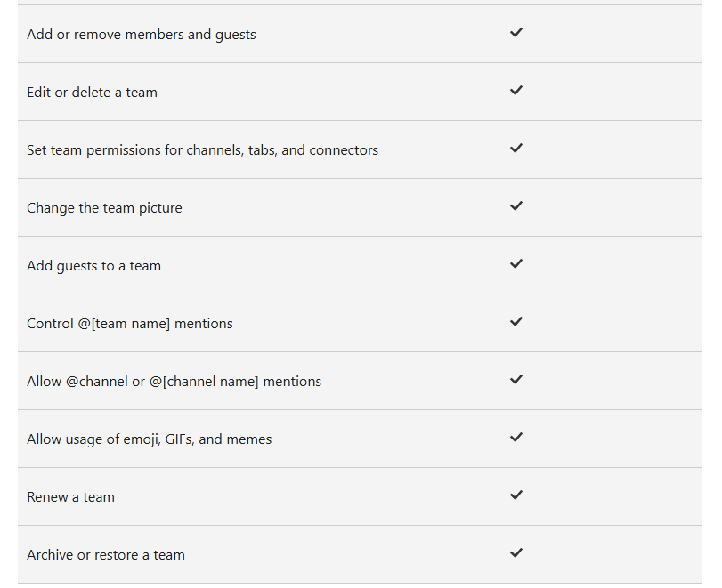
Task: Click 'Allow @channel or @[channel name] mentions' text
Action: click(174, 382)
